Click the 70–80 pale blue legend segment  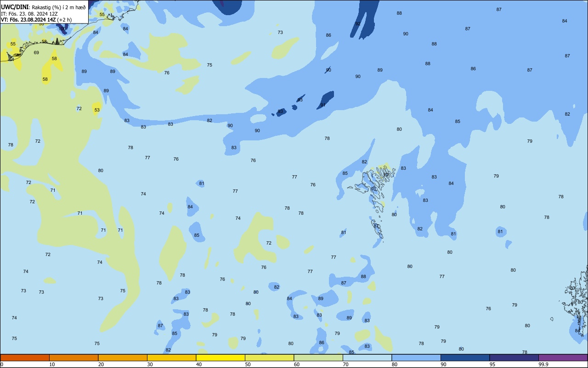tap(367, 357)
